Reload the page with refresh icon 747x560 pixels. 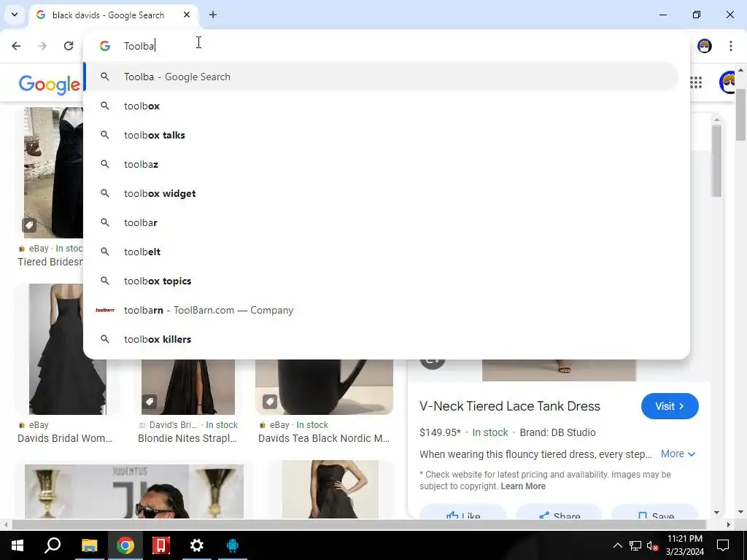point(69,46)
